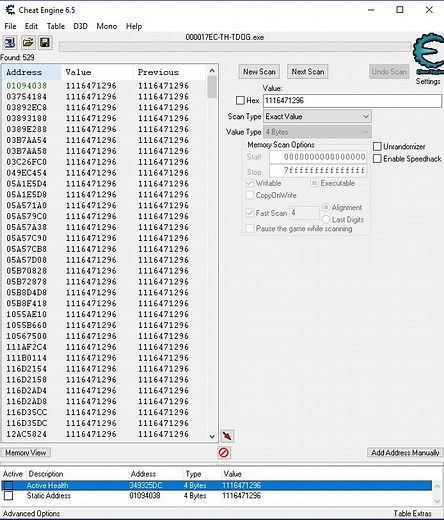Click Add Address Manually button
Image resolution: width=444 pixels, height=520 pixels.
[405, 453]
